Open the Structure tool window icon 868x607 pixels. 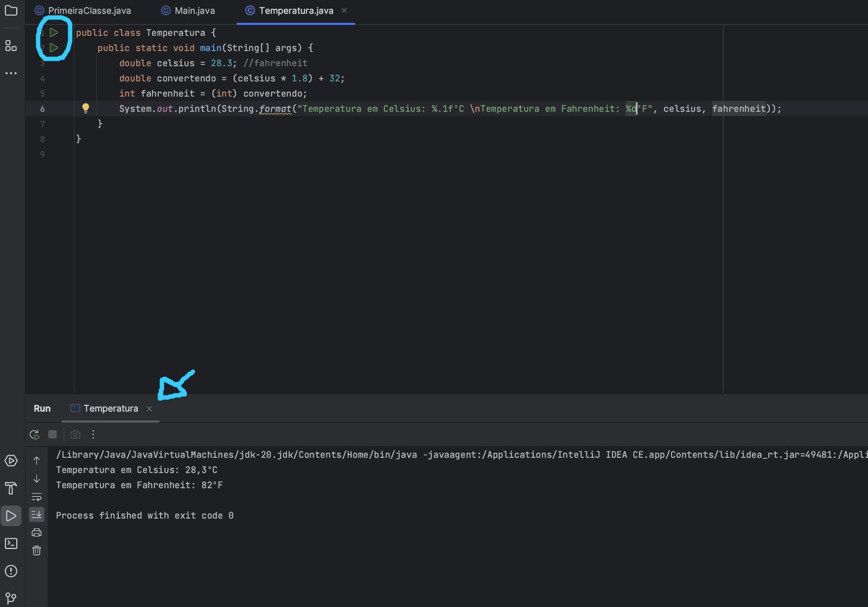point(11,46)
